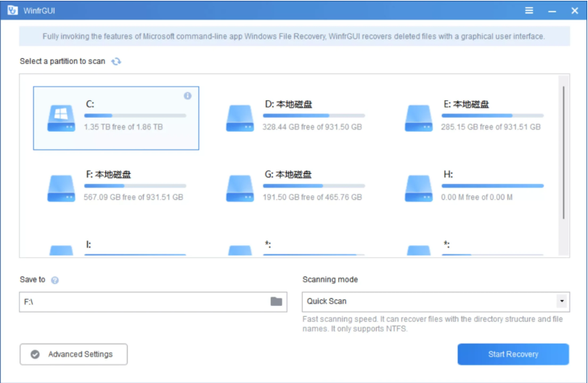Show info for drive C:
588x383 pixels.
pos(187,96)
